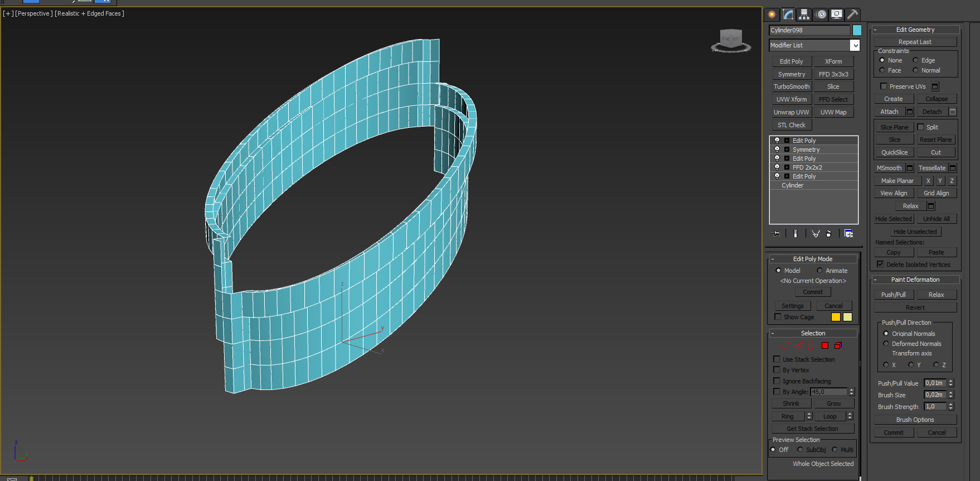Collapse the Selection rollout
This screenshot has width=980, height=481.
(x=813, y=333)
